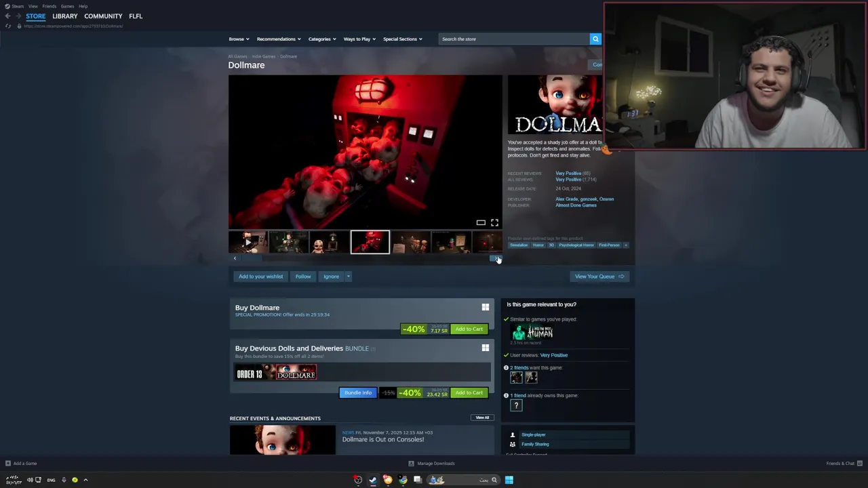The image size is (868, 488).
Task: Click the search magnifier button
Action: click(595, 39)
